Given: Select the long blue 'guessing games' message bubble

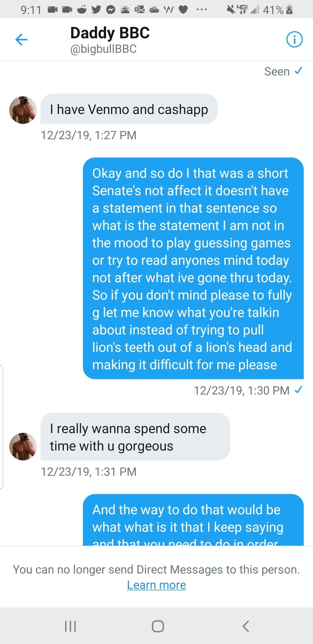Looking at the screenshot, I should (x=193, y=268).
